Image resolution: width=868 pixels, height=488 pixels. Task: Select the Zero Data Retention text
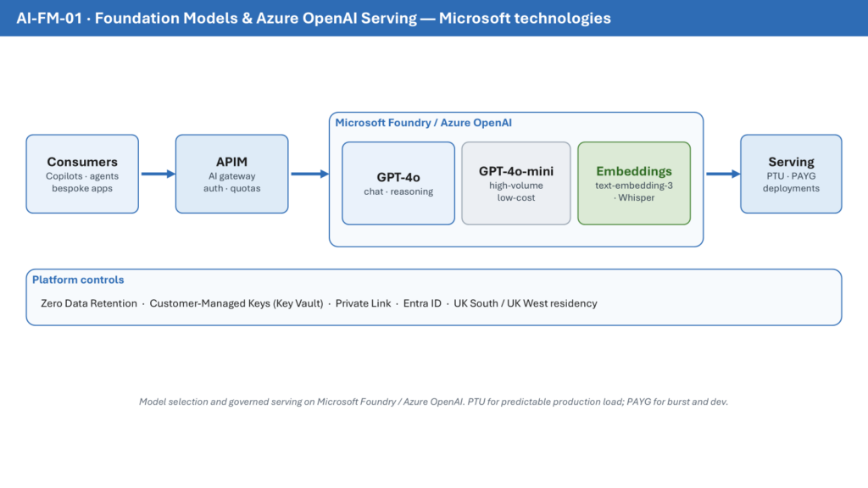click(88, 303)
